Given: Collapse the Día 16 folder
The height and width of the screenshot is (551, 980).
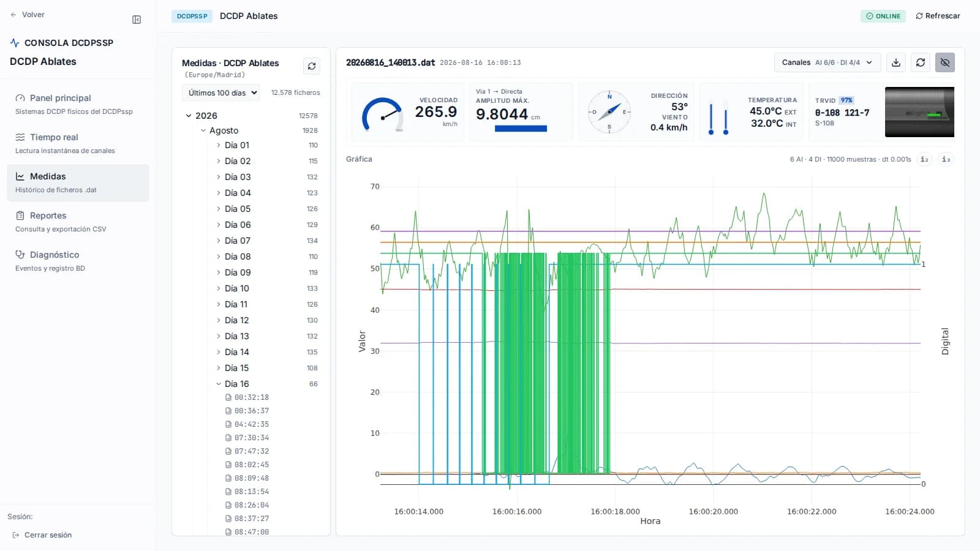Looking at the screenshot, I should tap(219, 384).
